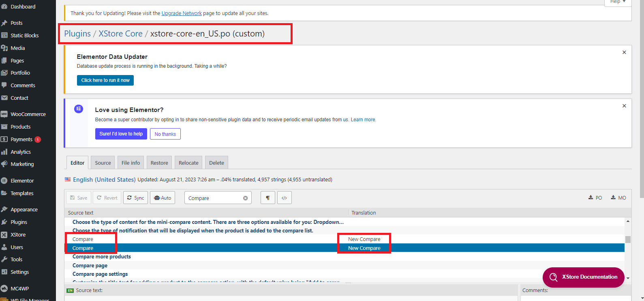The image size is (644, 301).
Task: Open the Restore tab
Action: (x=159, y=163)
